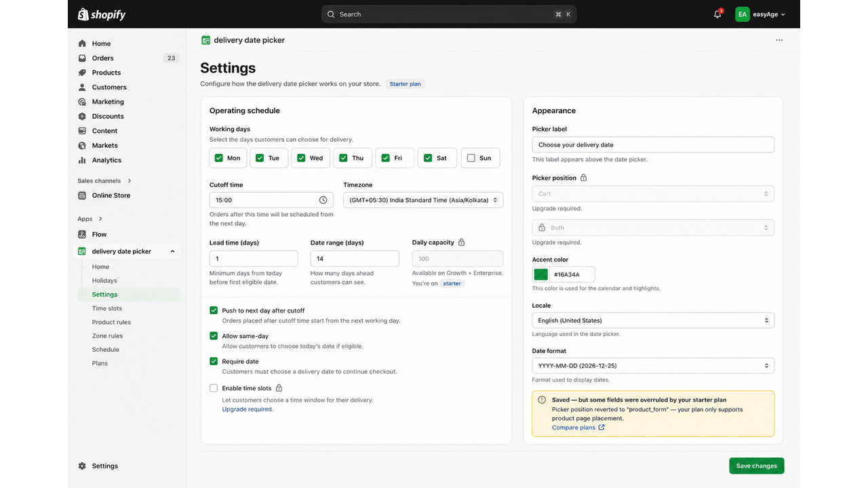Tick the Enable time slots checkbox
This screenshot has height=488, width=868.
pyautogui.click(x=214, y=388)
